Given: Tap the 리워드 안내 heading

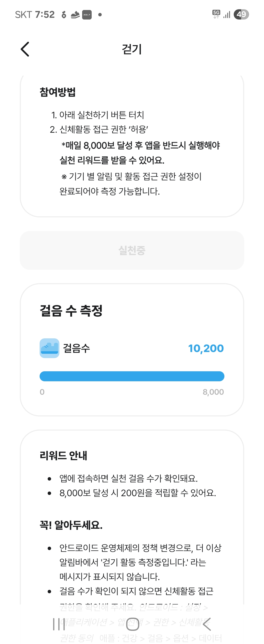Looking at the screenshot, I should tap(63, 455).
